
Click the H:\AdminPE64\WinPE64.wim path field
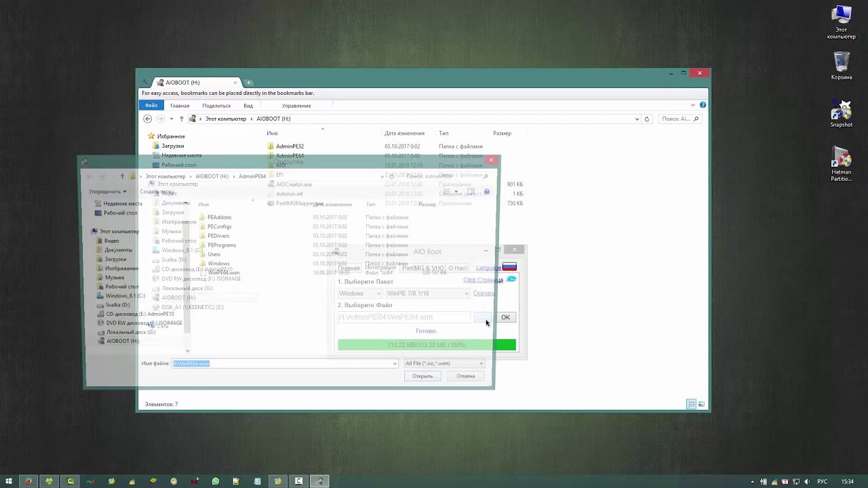(x=403, y=317)
